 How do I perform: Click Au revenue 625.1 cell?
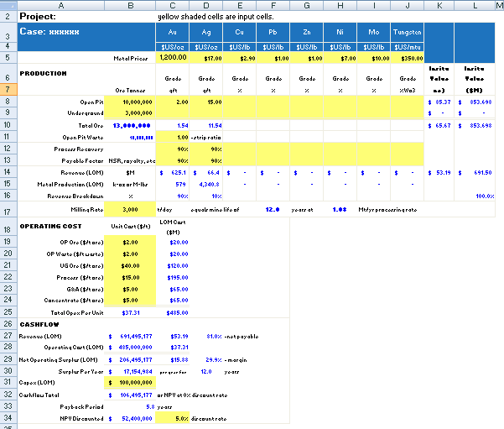[173, 172]
